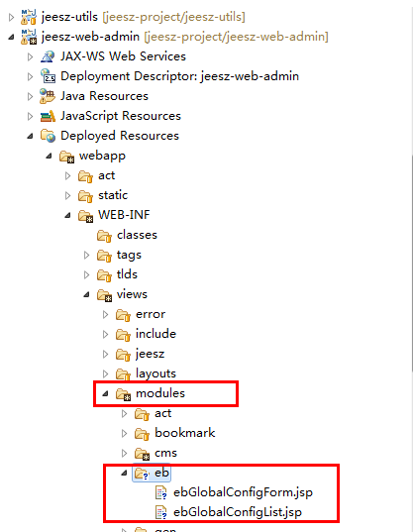Click the JAX-WS Web Services icon
This screenshot has width=413, height=532.
tap(48, 56)
